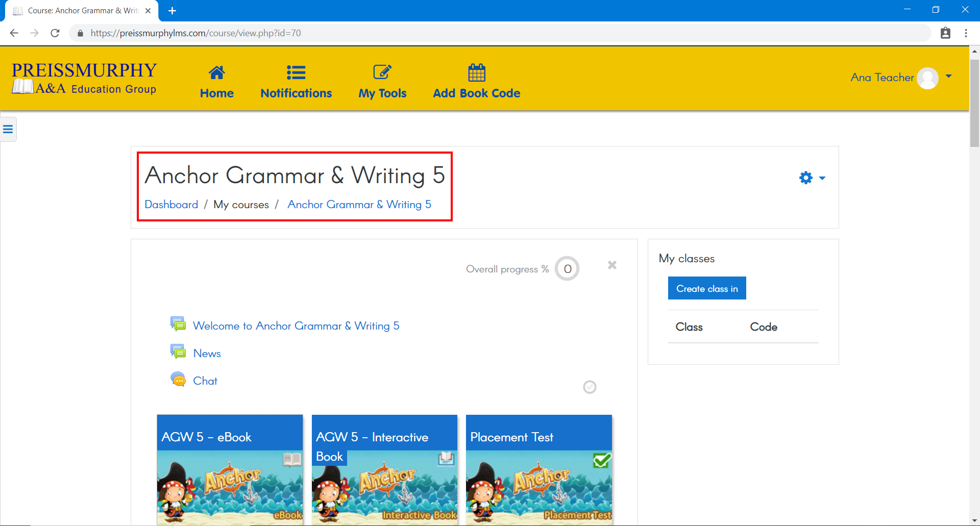Open the left sidebar hamburger menu
The width and height of the screenshot is (980, 526).
[8, 129]
